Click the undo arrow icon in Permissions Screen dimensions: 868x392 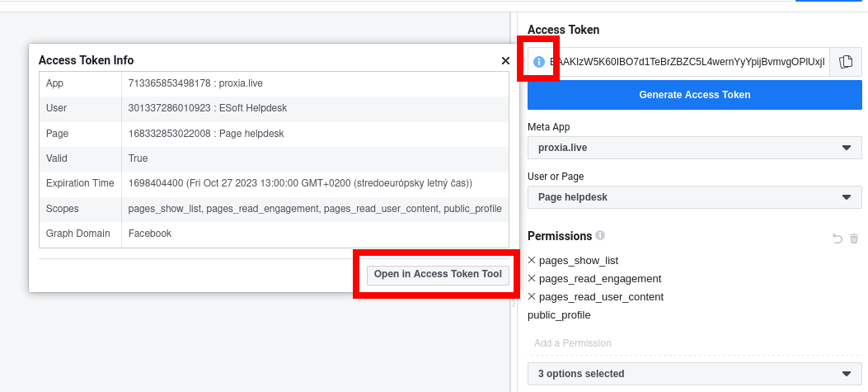point(838,239)
